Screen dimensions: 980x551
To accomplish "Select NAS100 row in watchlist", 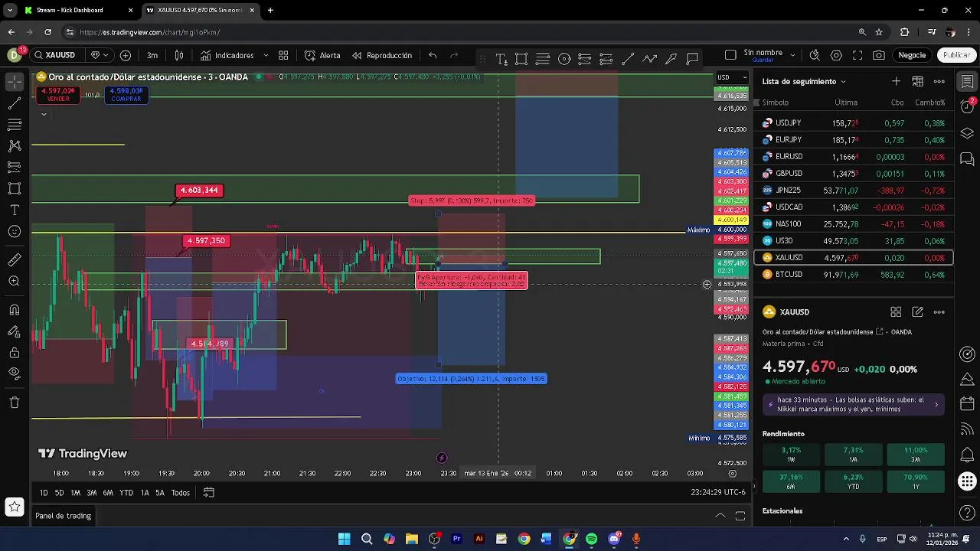I will 854,223.
